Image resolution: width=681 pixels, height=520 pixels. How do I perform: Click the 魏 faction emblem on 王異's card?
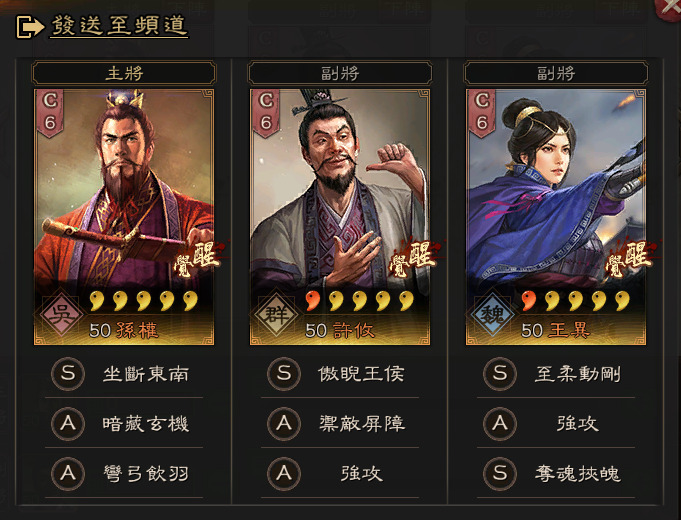[493, 314]
